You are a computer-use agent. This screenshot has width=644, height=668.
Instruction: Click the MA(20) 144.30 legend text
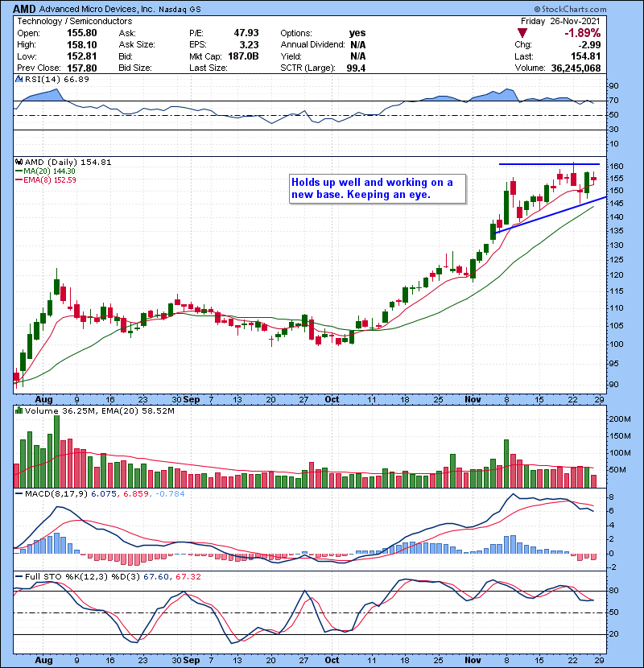pyautogui.click(x=49, y=171)
